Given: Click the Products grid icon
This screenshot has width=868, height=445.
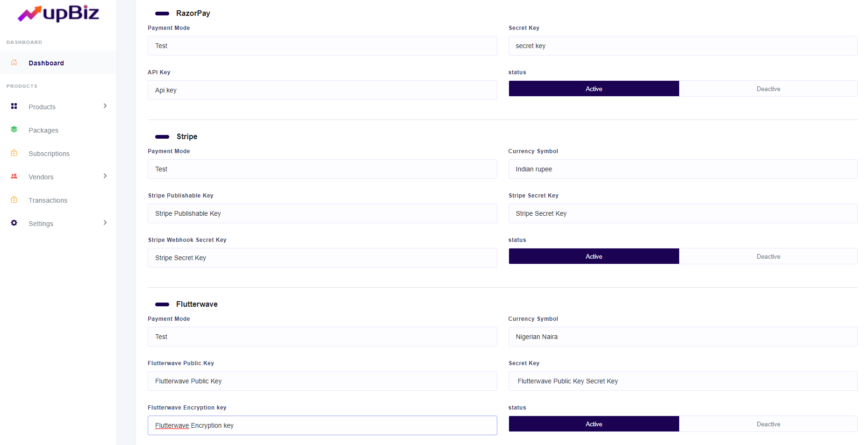Looking at the screenshot, I should 14,106.
